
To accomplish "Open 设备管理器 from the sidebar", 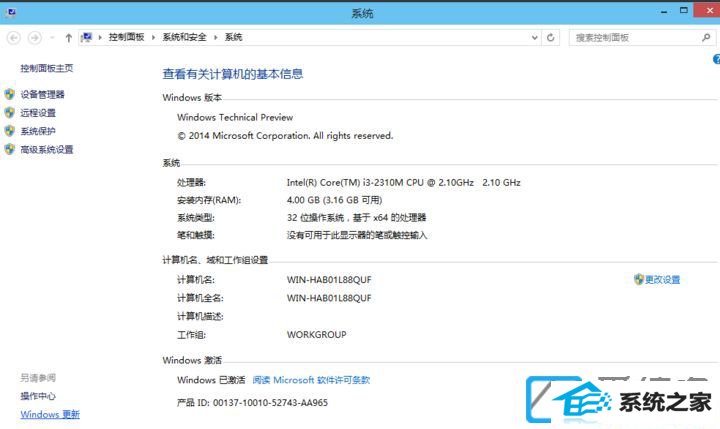I will (x=42, y=95).
